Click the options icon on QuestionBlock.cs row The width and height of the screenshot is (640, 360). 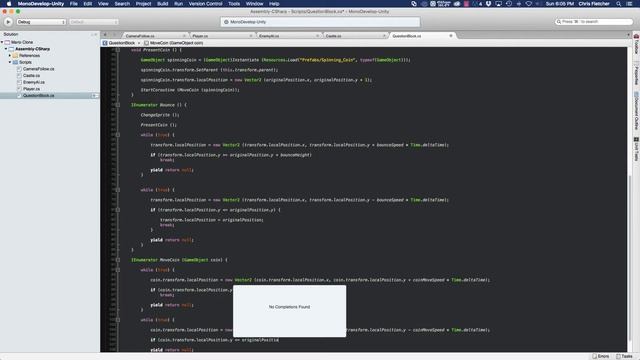pyautogui.click(x=94, y=96)
